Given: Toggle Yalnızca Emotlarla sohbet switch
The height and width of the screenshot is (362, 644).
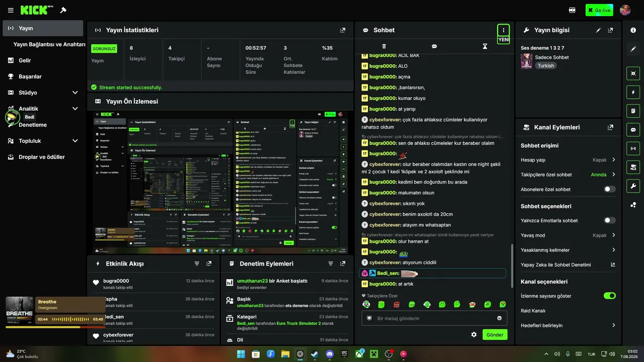Looking at the screenshot, I should click(609, 220).
